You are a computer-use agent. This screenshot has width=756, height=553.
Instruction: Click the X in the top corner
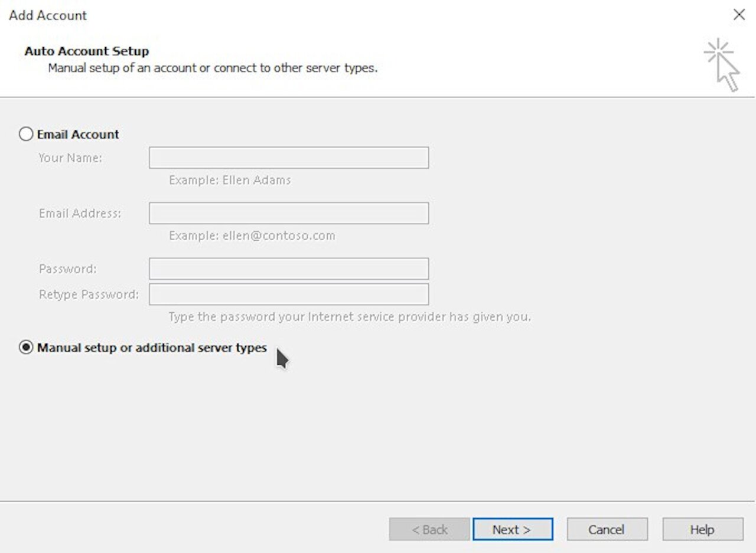(x=739, y=15)
